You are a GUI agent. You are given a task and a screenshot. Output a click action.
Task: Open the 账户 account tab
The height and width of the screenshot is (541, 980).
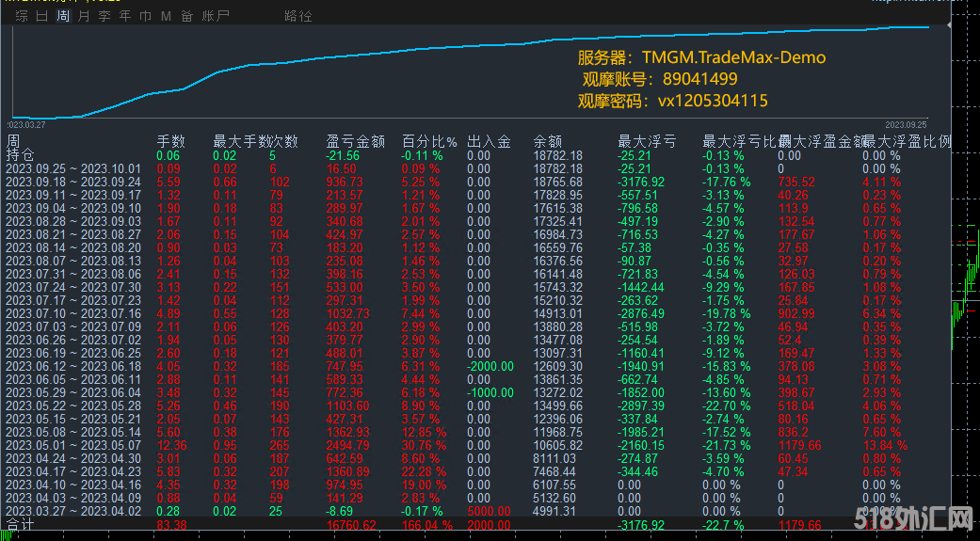coord(216,16)
